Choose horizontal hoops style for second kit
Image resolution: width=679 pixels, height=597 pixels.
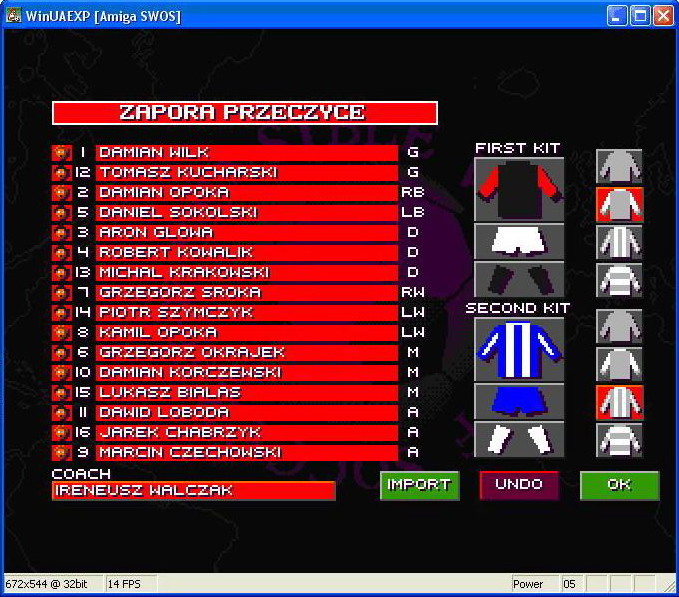619,440
